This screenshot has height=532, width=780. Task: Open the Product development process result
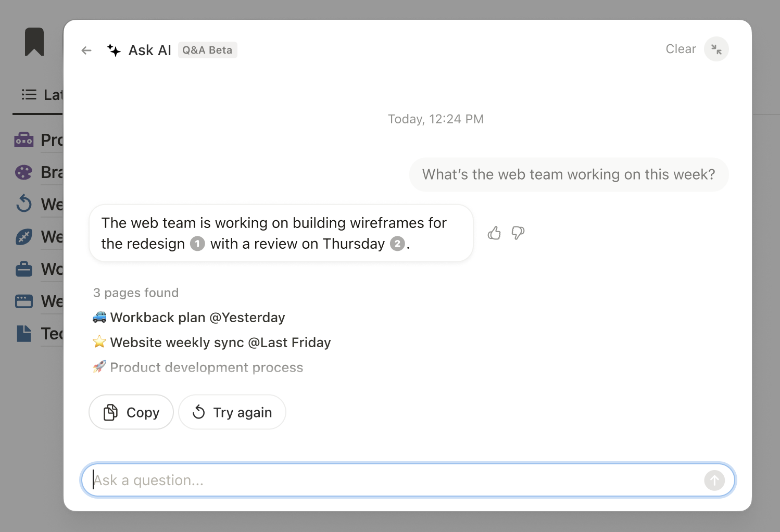(198, 368)
